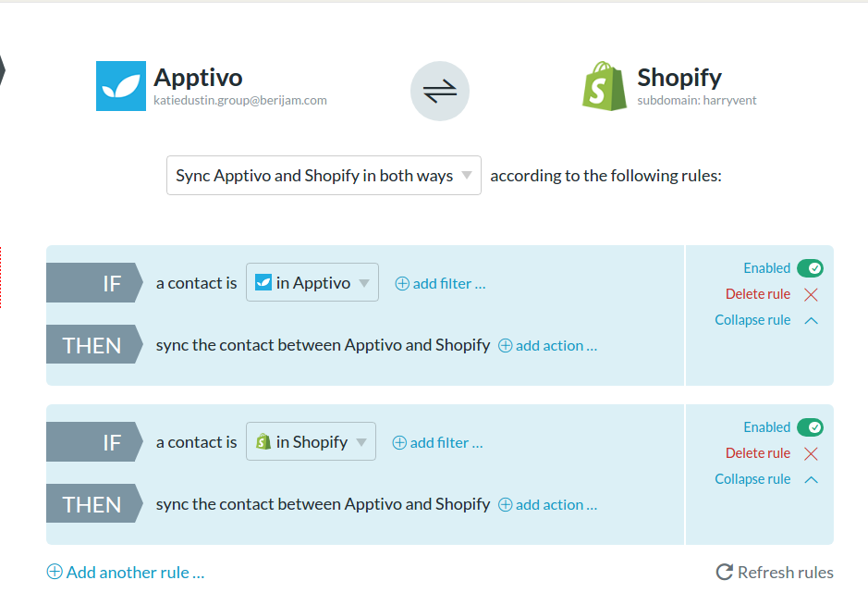Click the plus icon for first rule's add filter
This screenshot has width=868, height=605.
click(x=402, y=284)
